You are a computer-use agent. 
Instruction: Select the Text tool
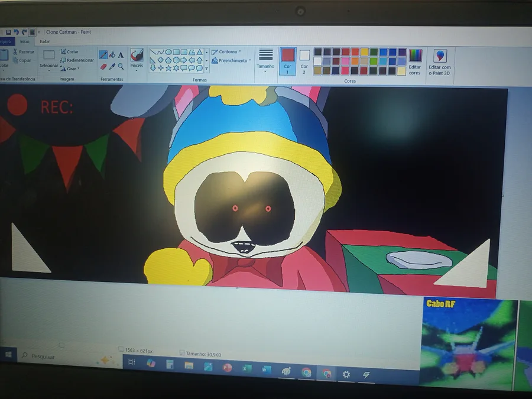click(x=121, y=55)
